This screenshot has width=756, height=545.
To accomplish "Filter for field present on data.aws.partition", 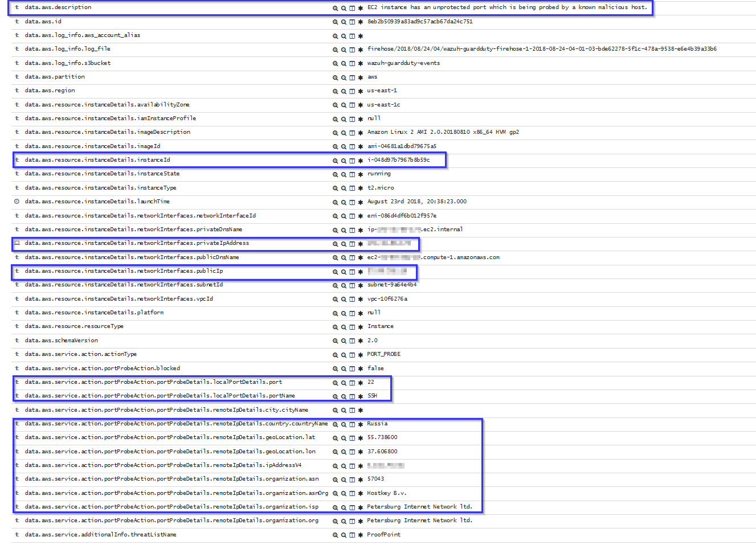I will tap(360, 77).
